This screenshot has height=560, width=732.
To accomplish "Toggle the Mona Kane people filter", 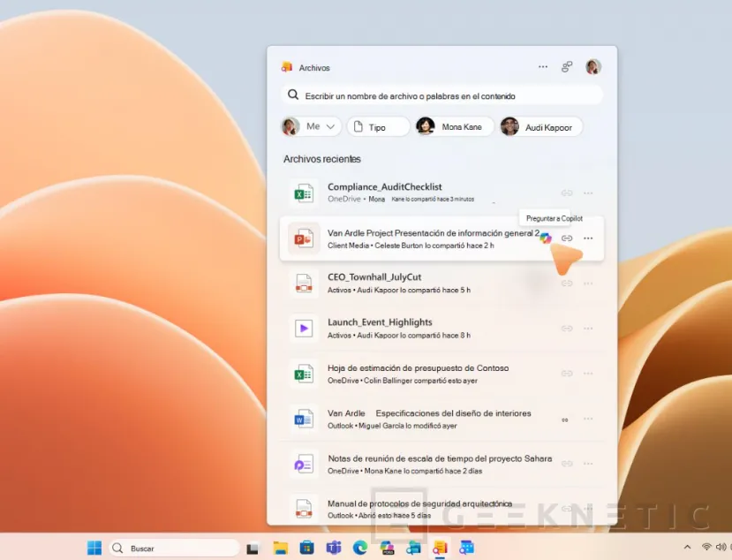I will coord(453,126).
